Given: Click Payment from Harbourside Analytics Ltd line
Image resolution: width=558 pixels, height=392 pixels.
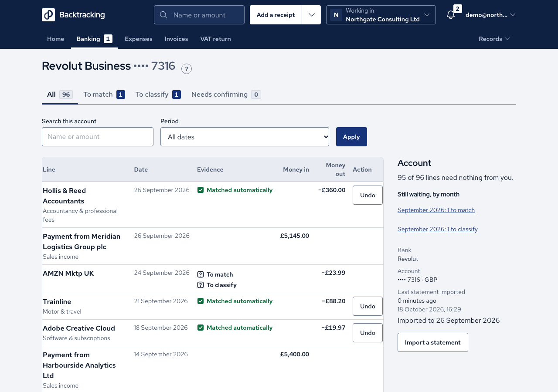Looking at the screenshot, I should (79, 365).
